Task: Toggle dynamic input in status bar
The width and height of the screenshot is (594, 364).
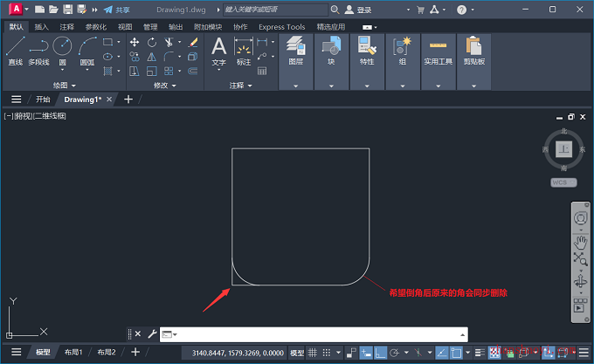Action: (x=366, y=353)
